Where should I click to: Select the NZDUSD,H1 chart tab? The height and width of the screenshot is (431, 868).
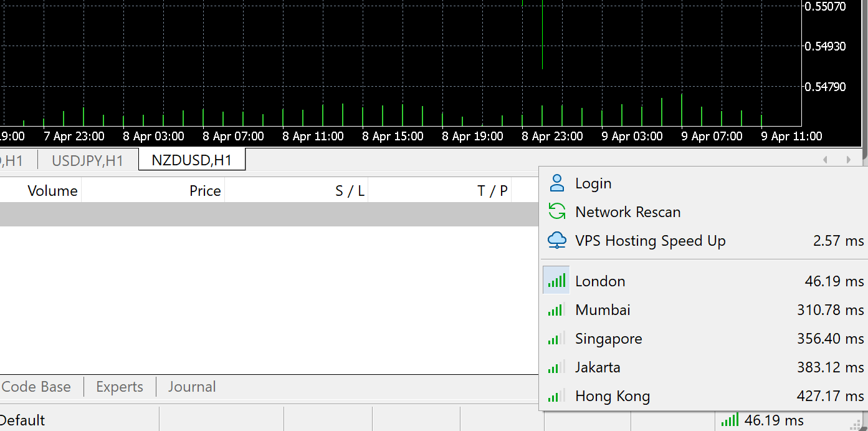click(x=192, y=161)
